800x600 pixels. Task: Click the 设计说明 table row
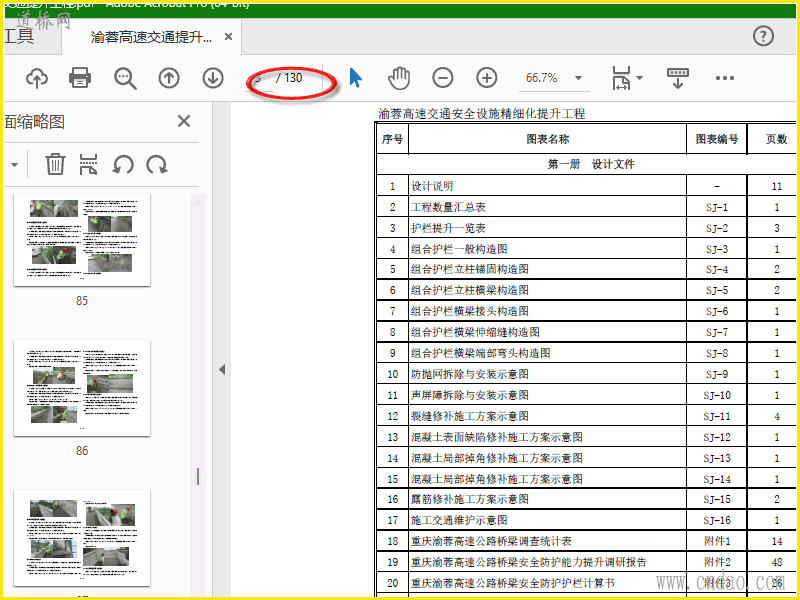pyautogui.click(x=586, y=186)
